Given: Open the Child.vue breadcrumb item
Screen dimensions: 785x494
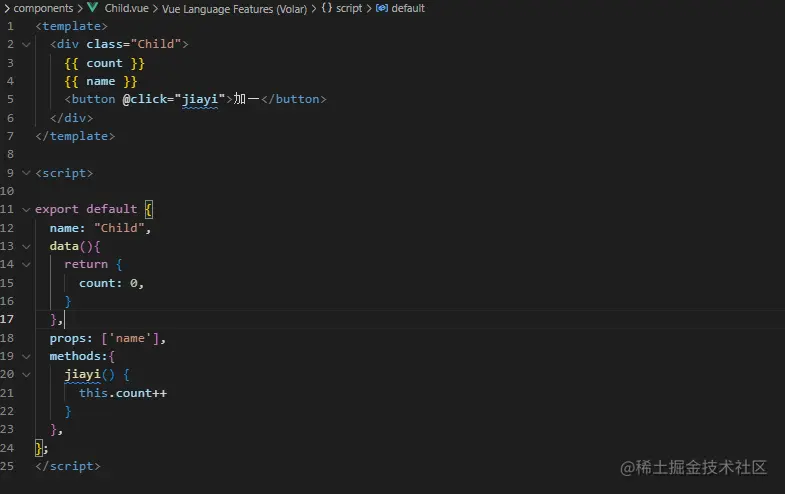Looking at the screenshot, I should click(127, 8).
